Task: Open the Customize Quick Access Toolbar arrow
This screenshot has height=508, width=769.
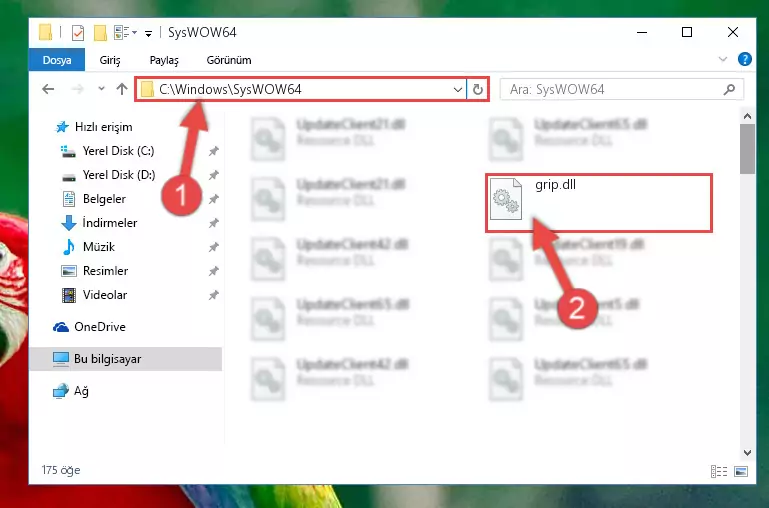Action: 148,33
